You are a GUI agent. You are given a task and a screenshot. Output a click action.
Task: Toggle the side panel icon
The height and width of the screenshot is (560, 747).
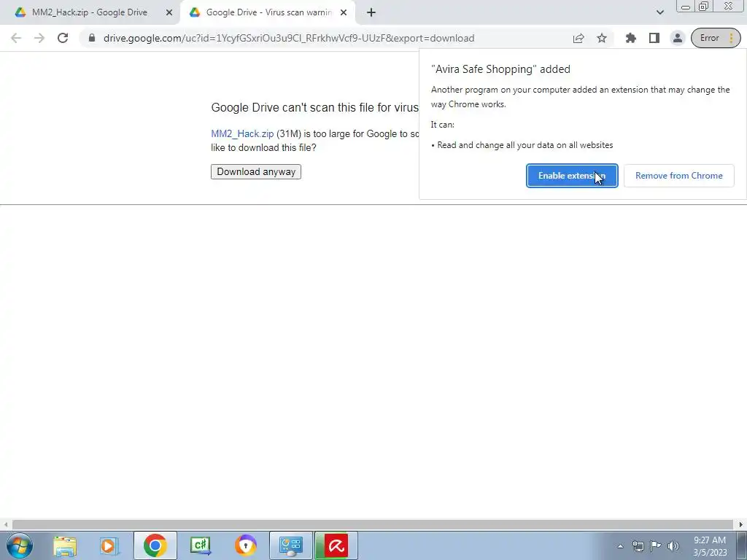pyautogui.click(x=654, y=38)
